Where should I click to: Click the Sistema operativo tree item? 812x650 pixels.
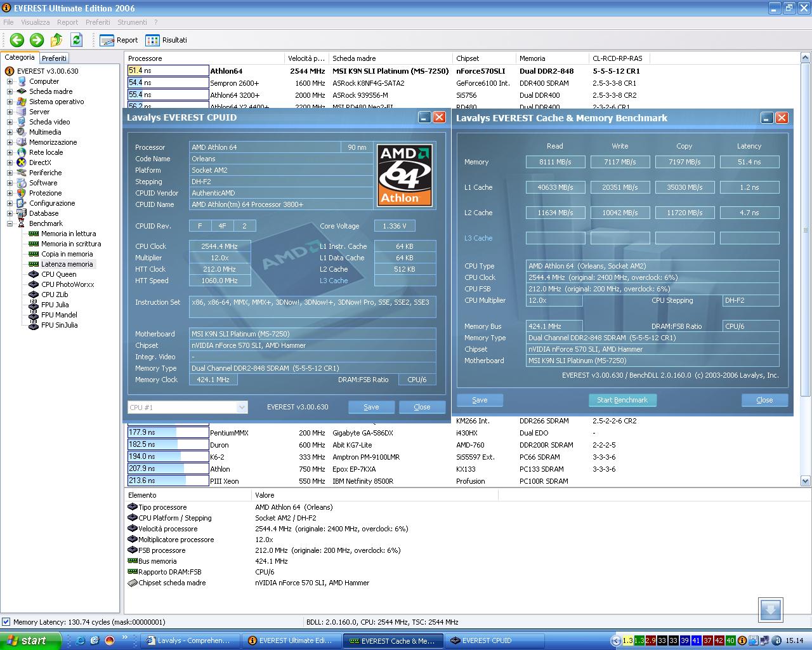click(56, 102)
